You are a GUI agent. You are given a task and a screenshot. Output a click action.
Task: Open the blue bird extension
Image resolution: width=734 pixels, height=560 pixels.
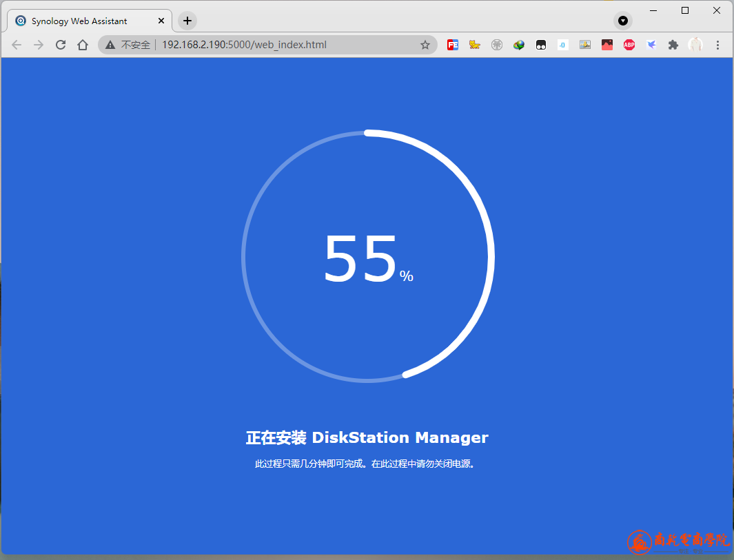(651, 45)
